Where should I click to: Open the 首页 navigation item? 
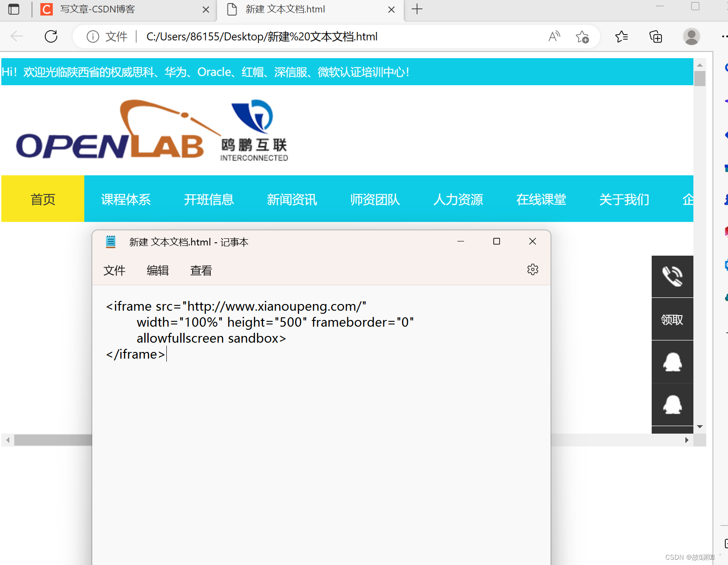coord(43,199)
